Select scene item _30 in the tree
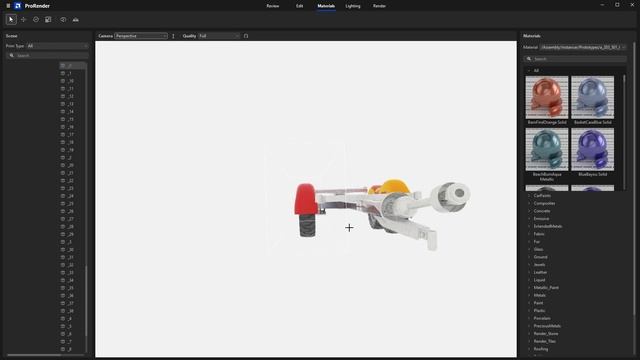640x360 pixels. 71,250
